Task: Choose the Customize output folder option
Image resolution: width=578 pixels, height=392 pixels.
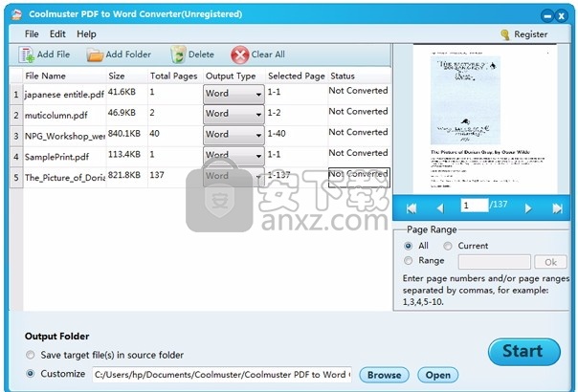Action: [31, 374]
